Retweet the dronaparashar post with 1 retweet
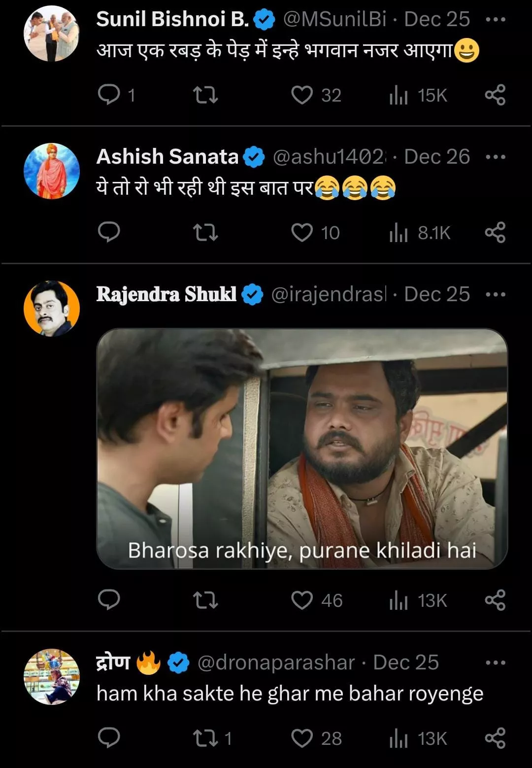The width and height of the screenshot is (532, 768). click(x=205, y=738)
